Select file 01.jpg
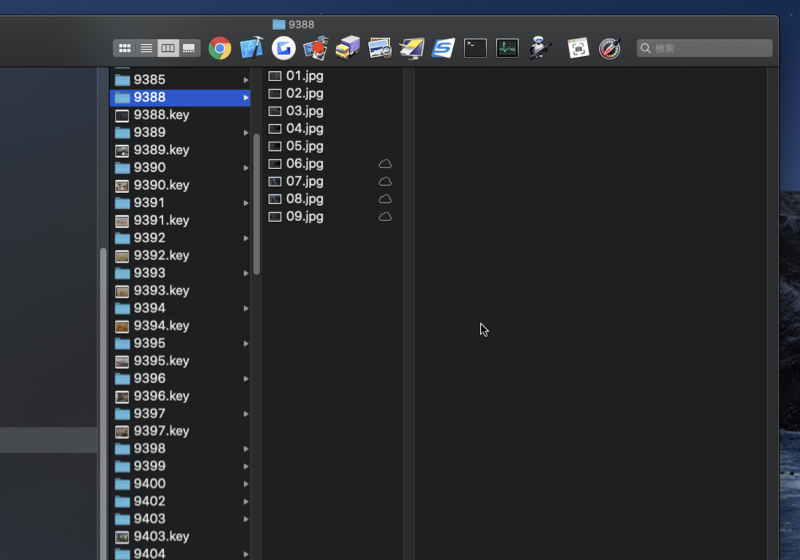The height and width of the screenshot is (560, 800). 305,76
